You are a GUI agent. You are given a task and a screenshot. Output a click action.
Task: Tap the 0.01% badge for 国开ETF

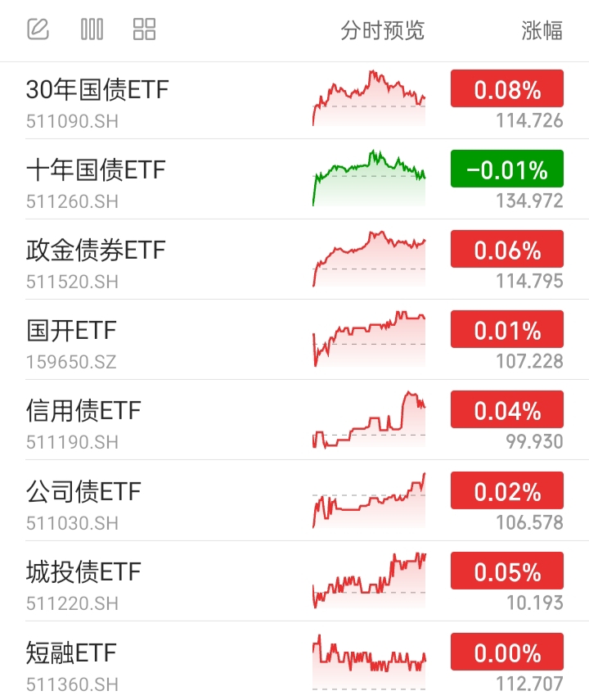point(507,329)
